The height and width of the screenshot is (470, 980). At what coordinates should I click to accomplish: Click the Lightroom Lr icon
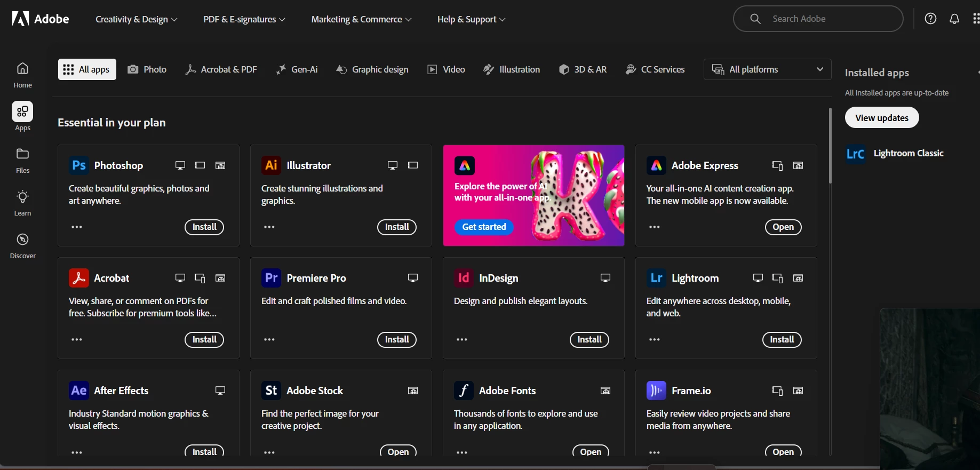click(x=657, y=278)
